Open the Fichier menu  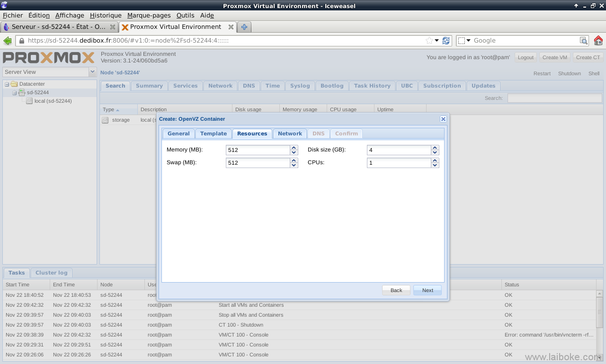[13, 15]
